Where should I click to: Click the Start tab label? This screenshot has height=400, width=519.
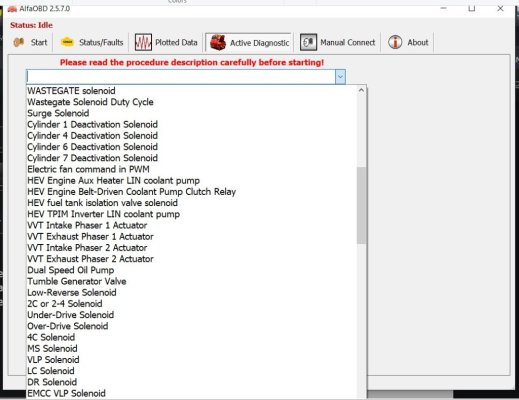pos(39,42)
